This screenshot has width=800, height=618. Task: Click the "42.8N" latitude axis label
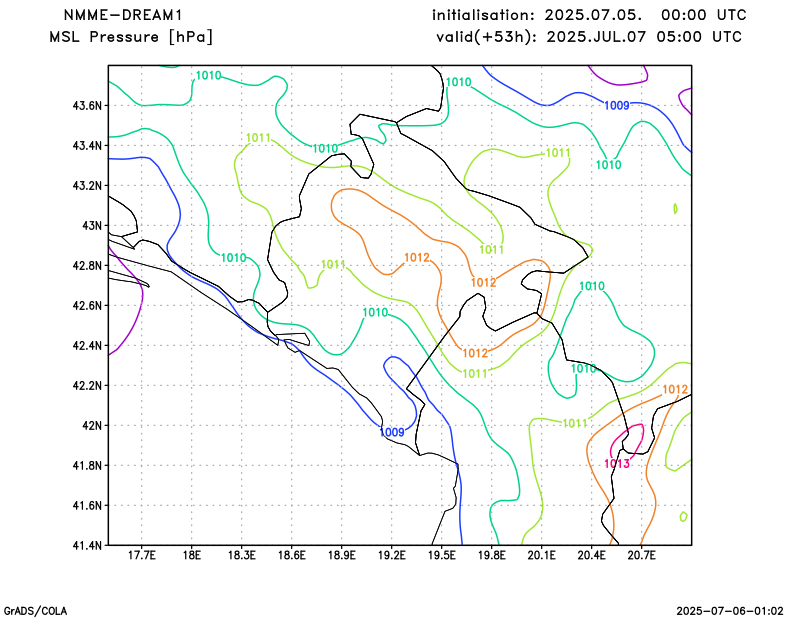87,266
